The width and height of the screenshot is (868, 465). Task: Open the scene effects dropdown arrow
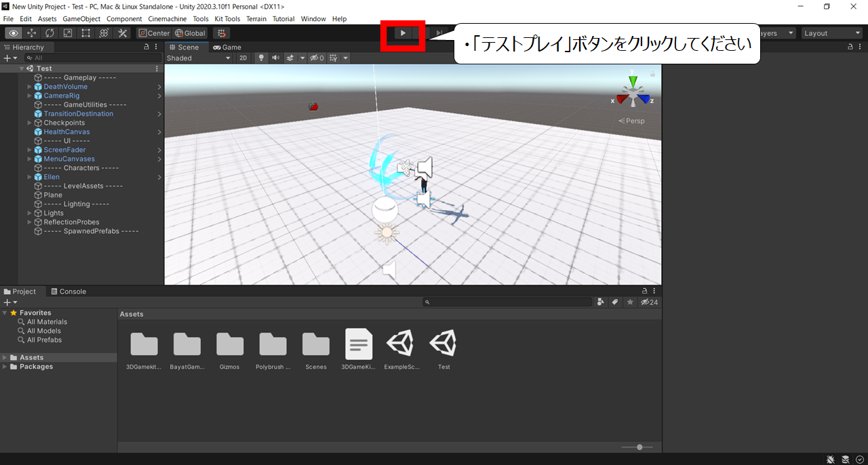302,58
